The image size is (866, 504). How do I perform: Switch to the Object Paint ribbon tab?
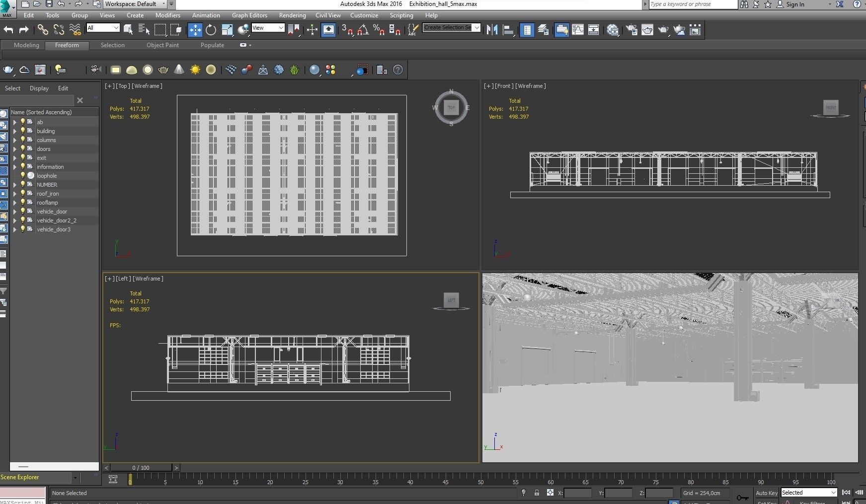coord(162,45)
